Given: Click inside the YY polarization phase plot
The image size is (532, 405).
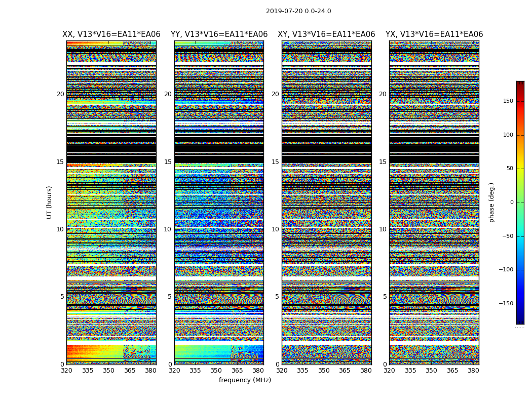Looking at the screenshot, I should (219, 202).
